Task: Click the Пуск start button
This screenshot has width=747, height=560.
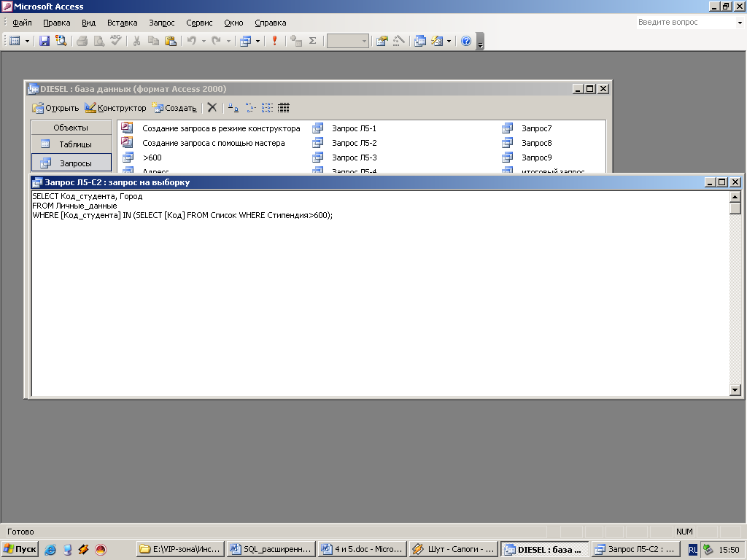Action: coord(20,549)
